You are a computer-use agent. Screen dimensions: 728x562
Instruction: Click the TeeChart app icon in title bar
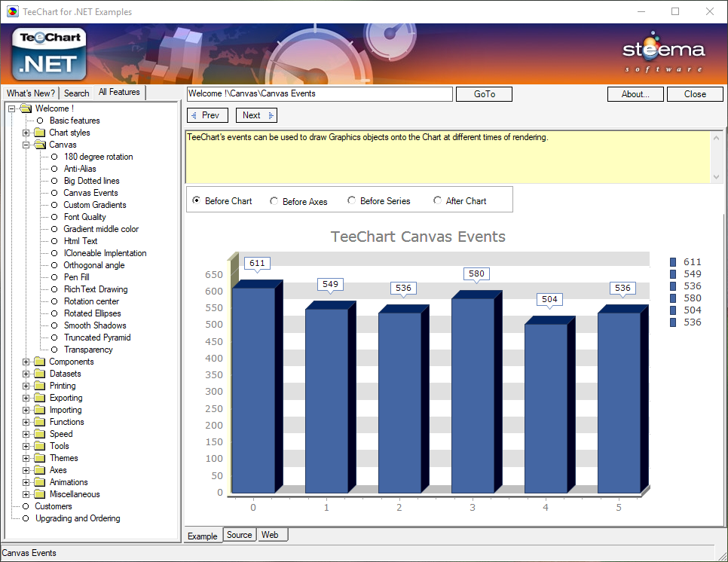13,11
